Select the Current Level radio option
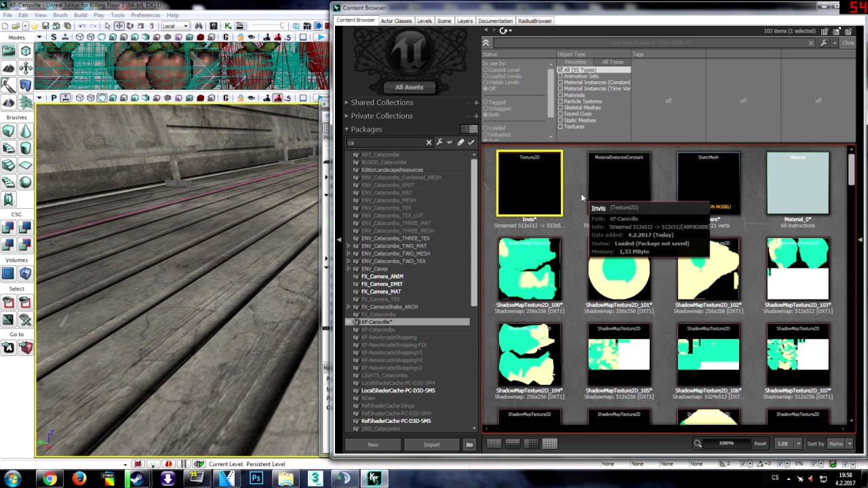This screenshot has width=868, height=488. tap(485, 70)
